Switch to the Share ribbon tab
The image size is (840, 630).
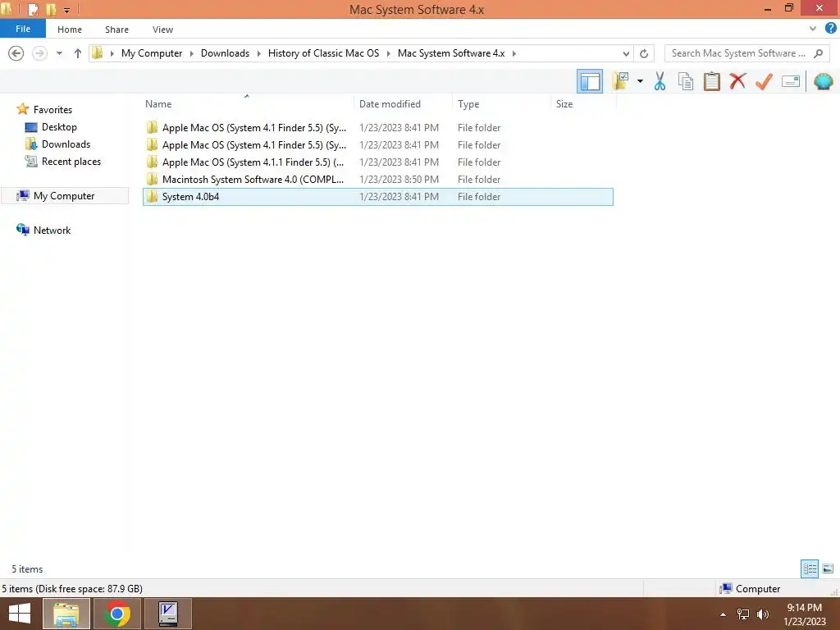(116, 30)
